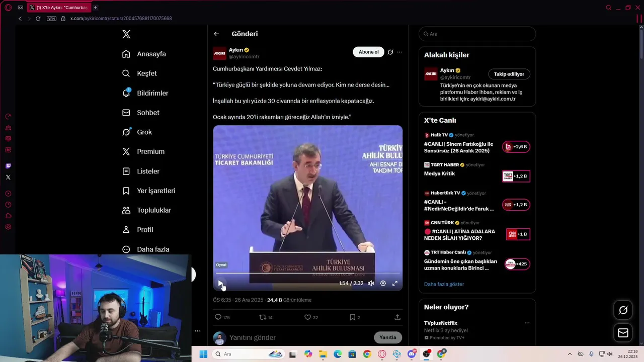Open the Opera sidebar settings gear
The height and width of the screenshot is (362, 644).
8,227
